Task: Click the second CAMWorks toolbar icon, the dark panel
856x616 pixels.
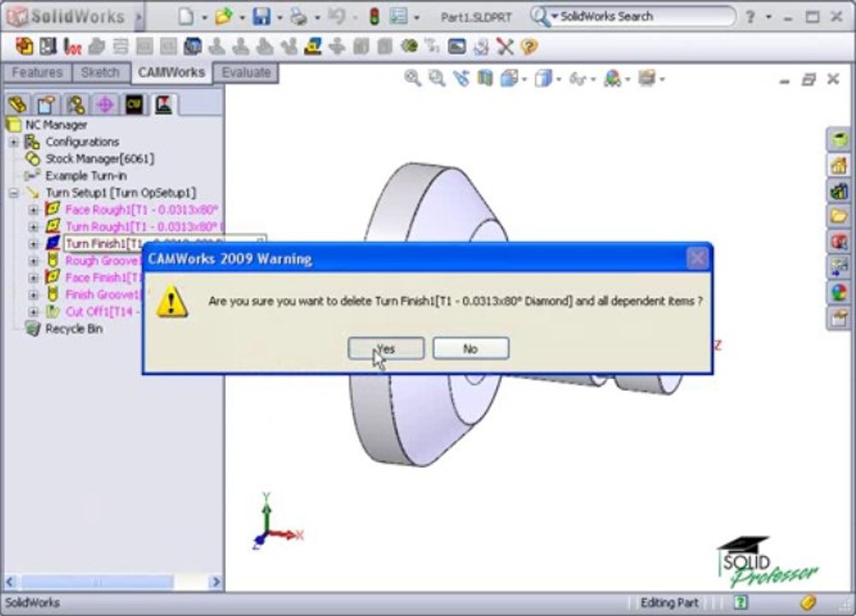Action: (x=48, y=46)
